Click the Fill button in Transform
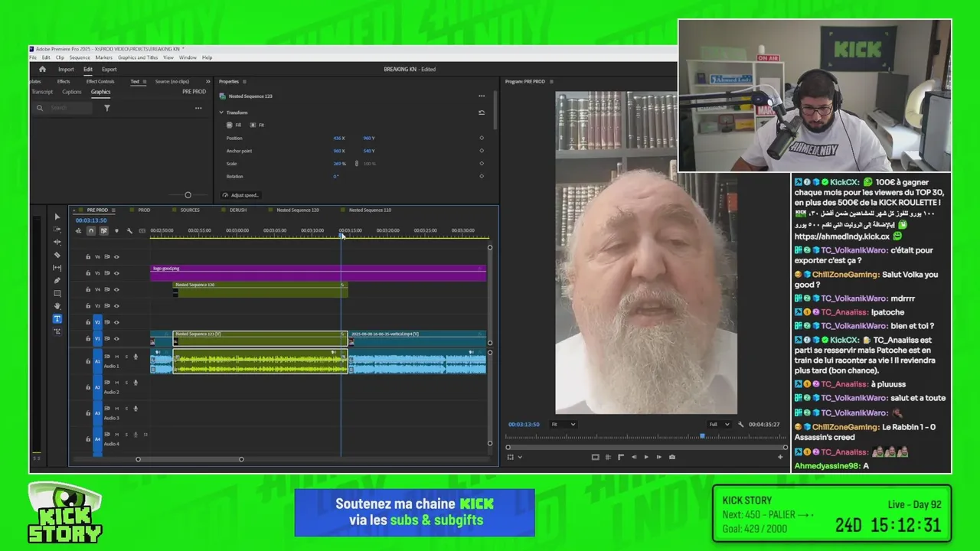980x551 pixels. point(234,125)
